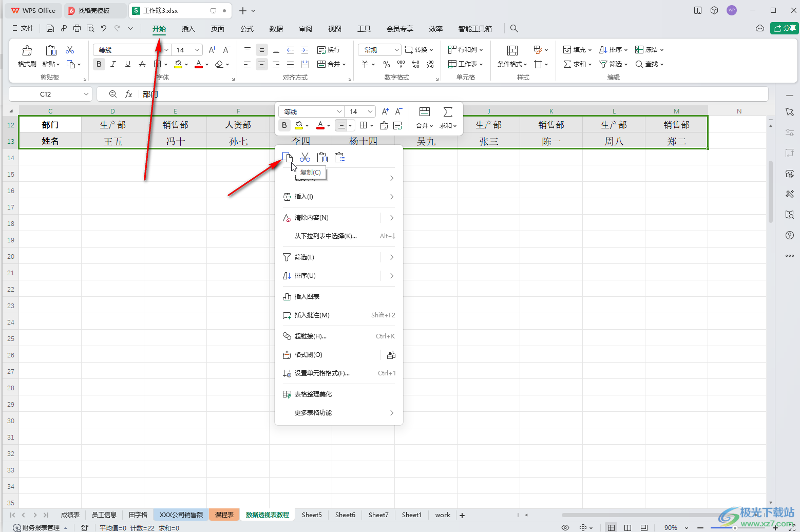The width and height of the screenshot is (800, 532).
Task: Click the ribbon strikethrough icon
Action: (142, 64)
